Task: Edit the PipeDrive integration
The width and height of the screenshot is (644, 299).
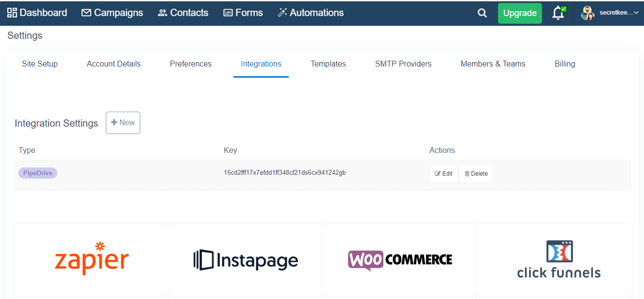Action: click(x=444, y=174)
